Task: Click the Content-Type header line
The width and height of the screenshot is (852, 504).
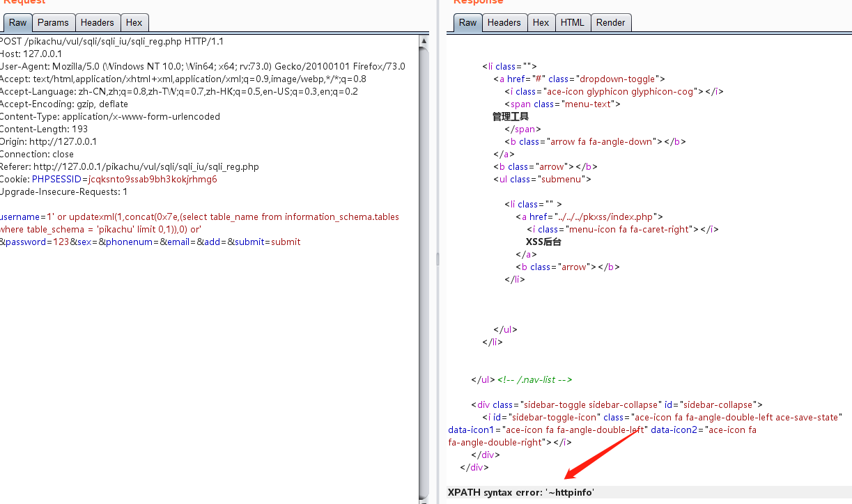Action: tap(109, 116)
